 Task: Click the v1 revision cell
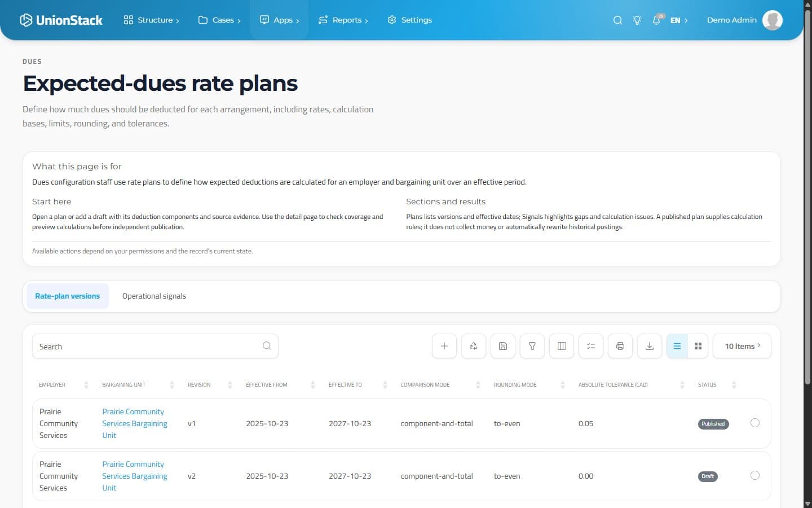click(x=192, y=423)
